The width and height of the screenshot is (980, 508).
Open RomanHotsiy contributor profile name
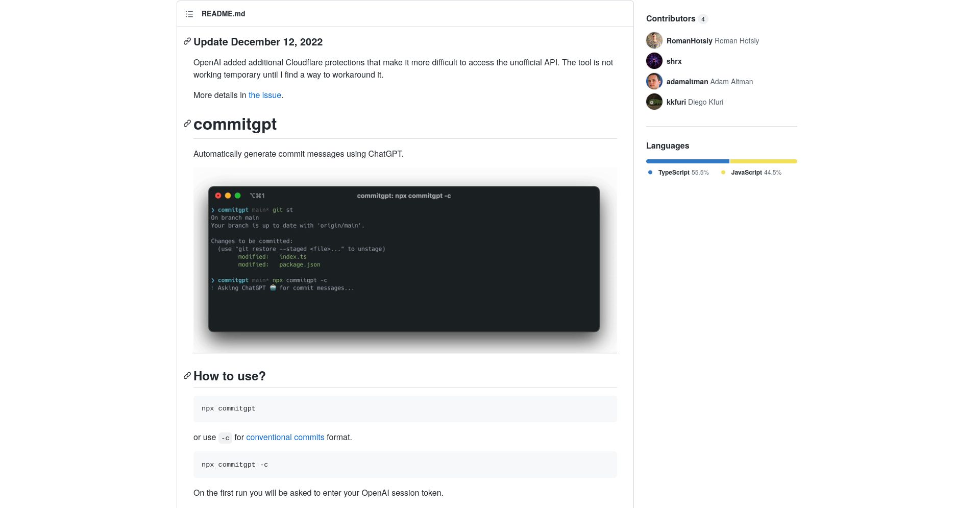tap(690, 41)
